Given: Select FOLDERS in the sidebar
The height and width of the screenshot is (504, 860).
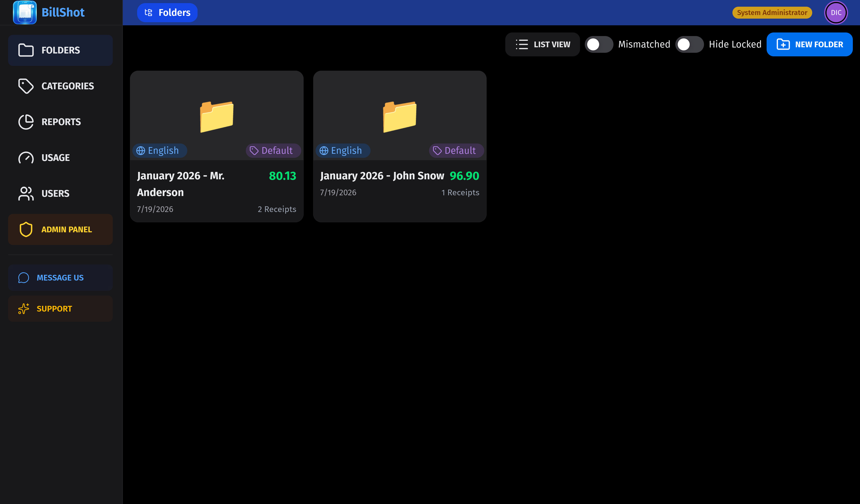Looking at the screenshot, I should (60, 50).
